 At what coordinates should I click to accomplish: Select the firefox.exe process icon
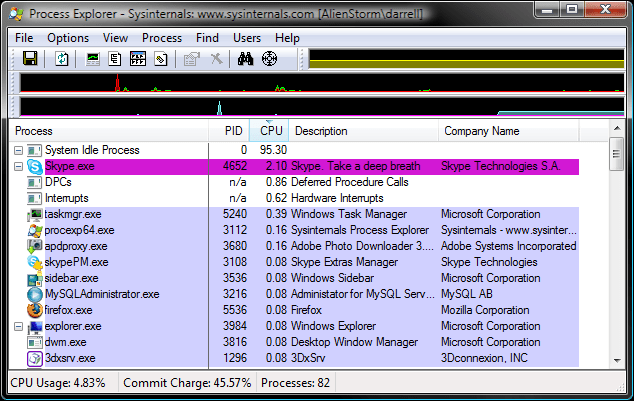pyautogui.click(x=36, y=310)
